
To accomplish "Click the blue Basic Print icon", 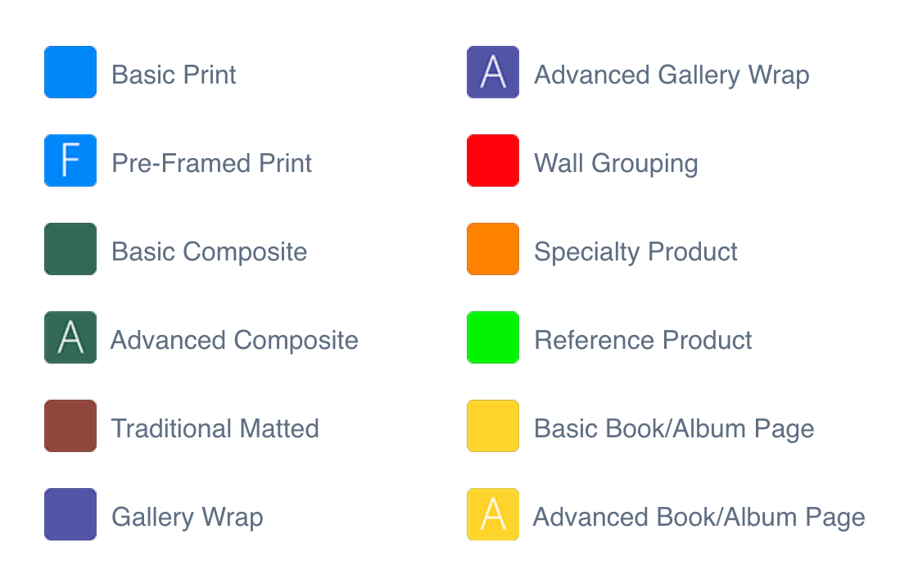I will 70,72.
